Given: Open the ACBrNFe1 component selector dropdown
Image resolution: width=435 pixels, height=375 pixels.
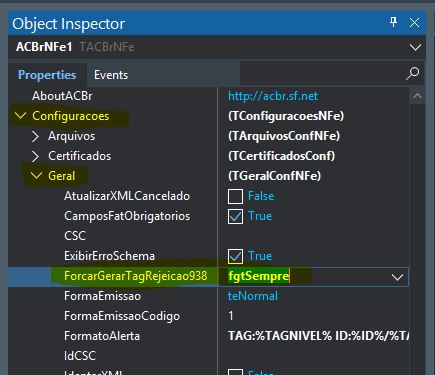Looking at the screenshot, I should [x=415, y=47].
